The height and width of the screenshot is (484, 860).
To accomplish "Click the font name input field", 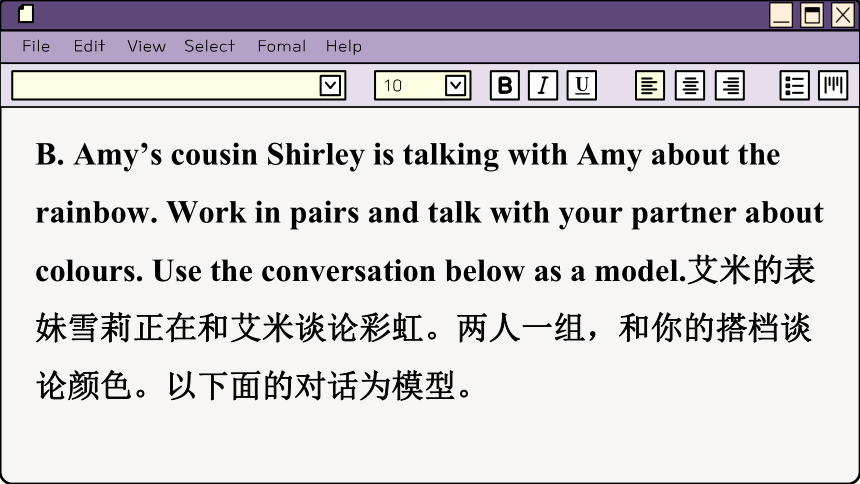I will pyautogui.click(x=178, y=86).
